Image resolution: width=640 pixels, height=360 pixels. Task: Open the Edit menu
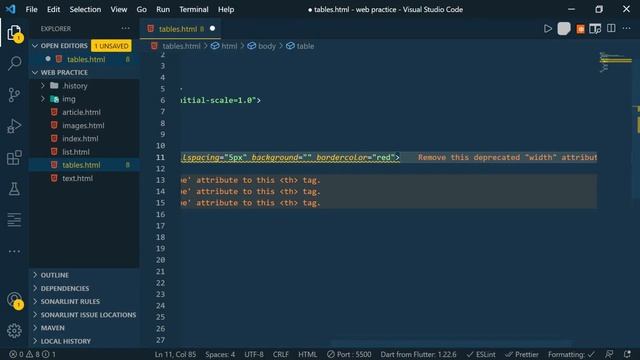pyautogui.click(x=53, y=9)
